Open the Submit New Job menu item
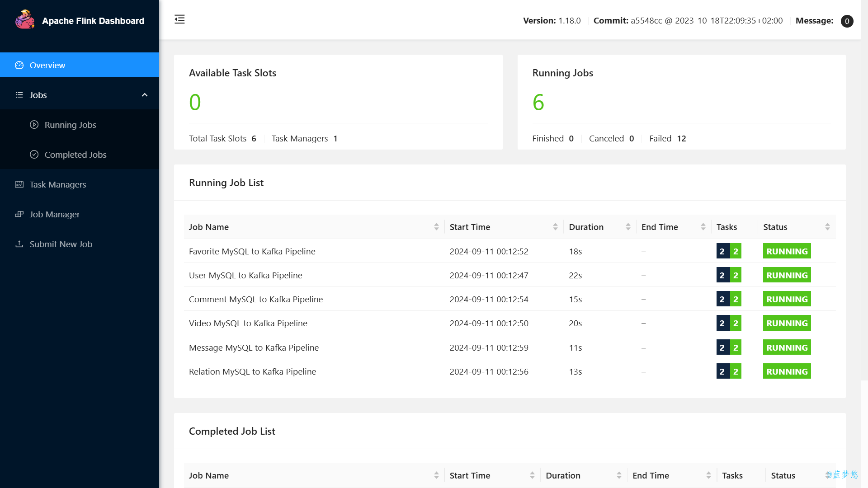 point(80,244)
